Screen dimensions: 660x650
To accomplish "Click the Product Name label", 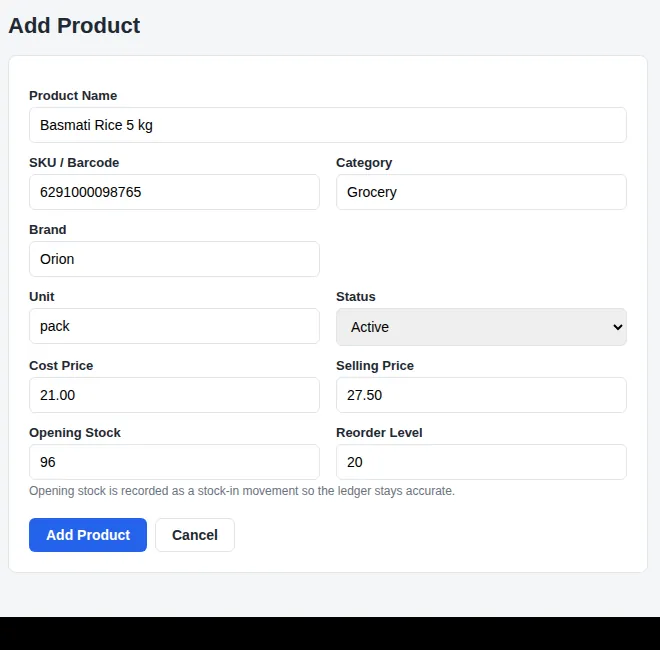I will (x=73, y=96).
